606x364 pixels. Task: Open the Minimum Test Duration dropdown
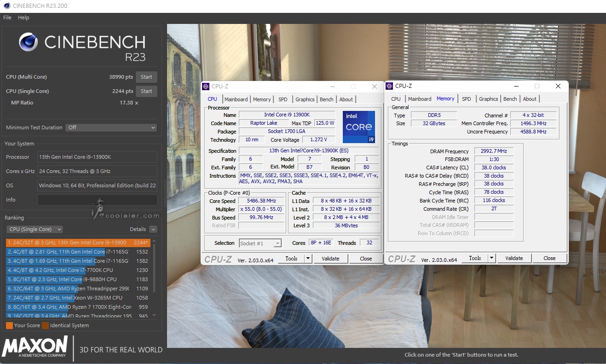click(111, 127)
